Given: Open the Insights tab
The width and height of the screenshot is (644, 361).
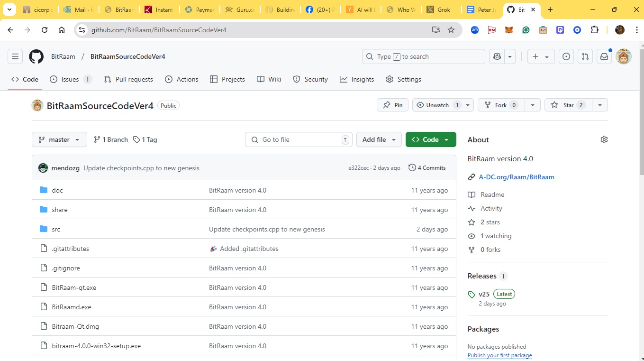Looking at the screenshot, I should (x=357, y=79).
